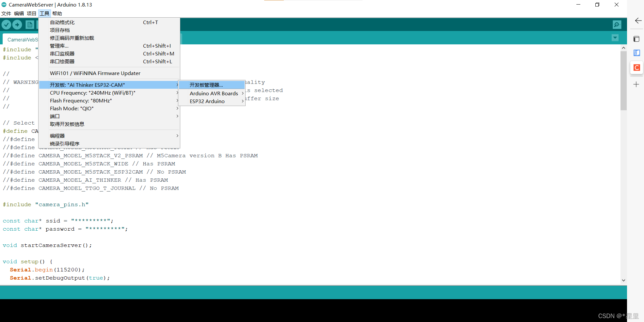Expand the CPU Frequency 240MHz submenu

(x=109, y=93)
